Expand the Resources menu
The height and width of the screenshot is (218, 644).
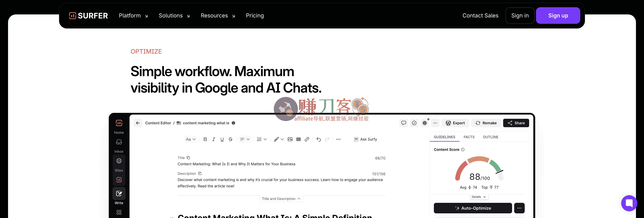coord(218,15)
